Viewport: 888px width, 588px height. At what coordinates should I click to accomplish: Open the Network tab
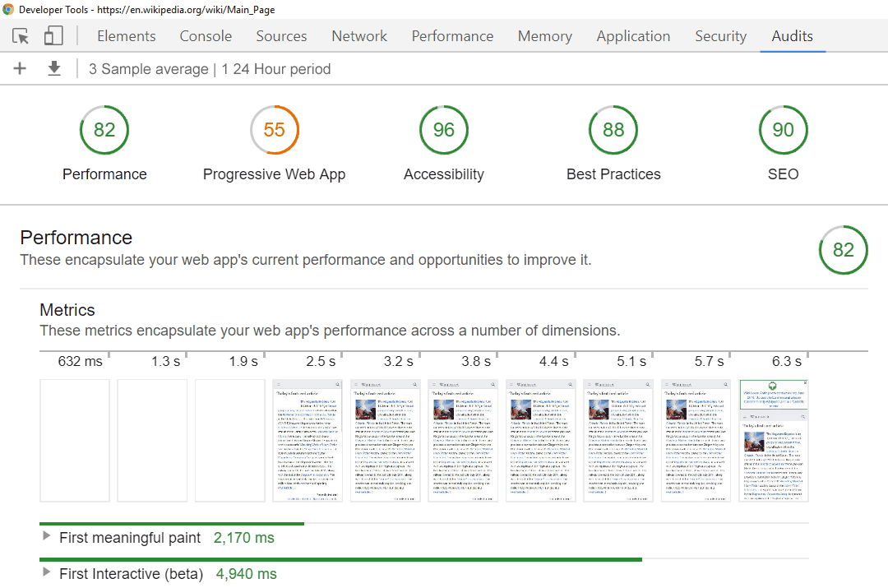[x=359, y=36]
